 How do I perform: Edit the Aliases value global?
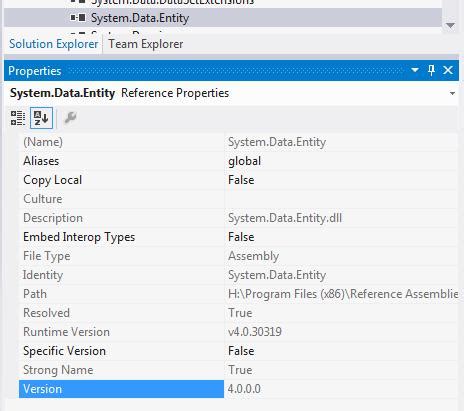[244, 161]
